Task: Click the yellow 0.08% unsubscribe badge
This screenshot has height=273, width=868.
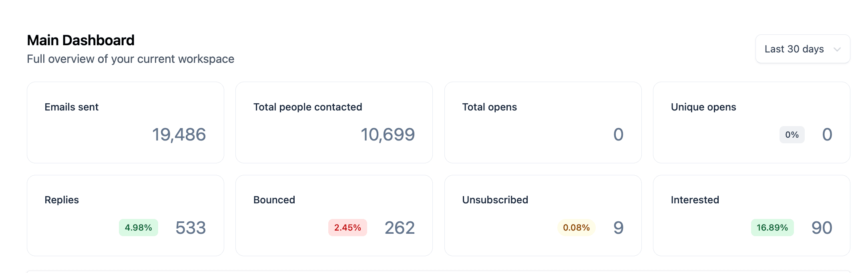Action: (x=576, y=228)
